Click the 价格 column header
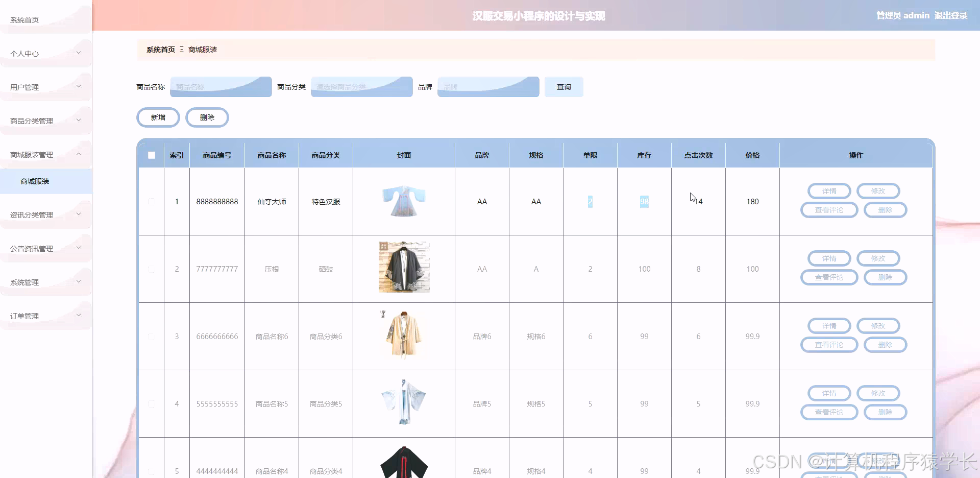 click(752, 155)
